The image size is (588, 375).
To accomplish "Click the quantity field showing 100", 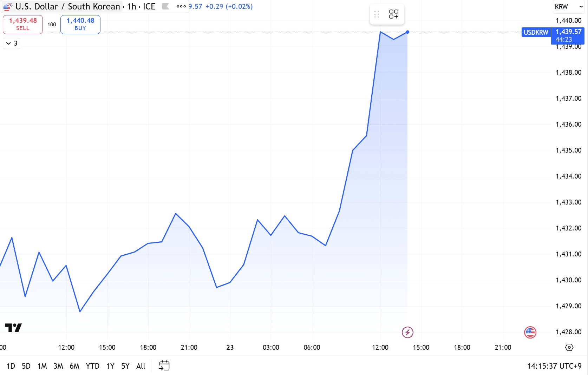I will [x=52, y=25].
